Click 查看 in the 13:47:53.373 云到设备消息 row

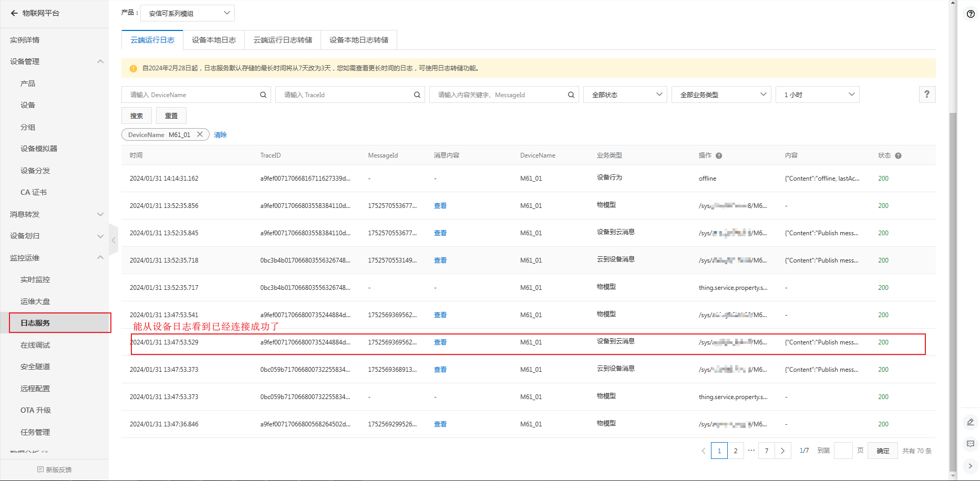pyautogui.click(x=440, y=370)
